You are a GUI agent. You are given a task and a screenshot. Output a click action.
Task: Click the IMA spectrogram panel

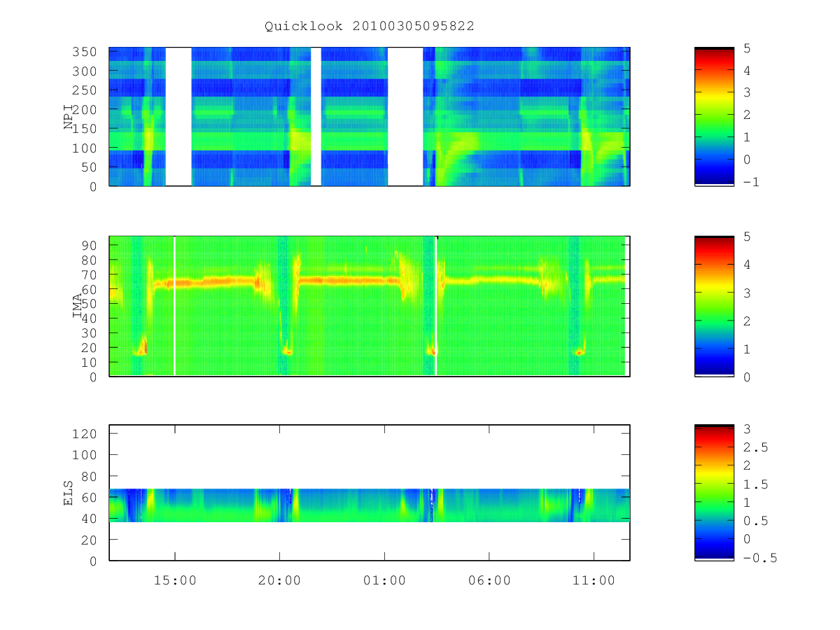pyautogui.click(x=370, y=306)
